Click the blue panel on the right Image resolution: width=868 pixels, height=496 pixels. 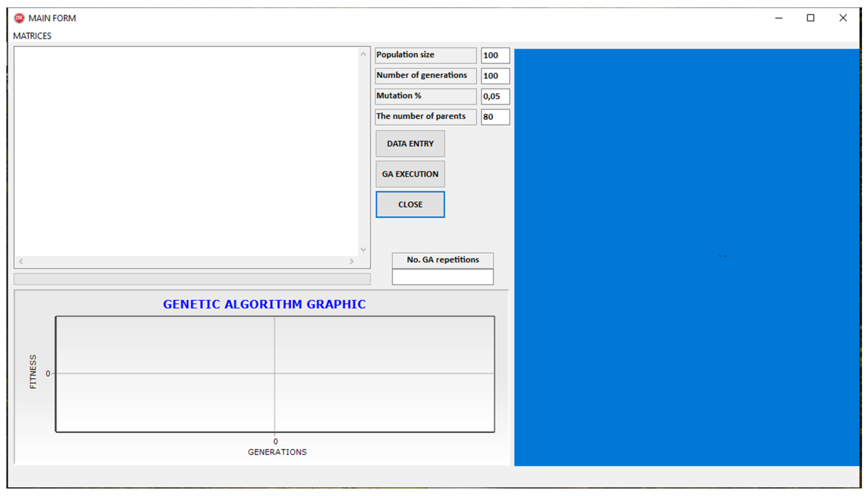(x=686, y=257)
